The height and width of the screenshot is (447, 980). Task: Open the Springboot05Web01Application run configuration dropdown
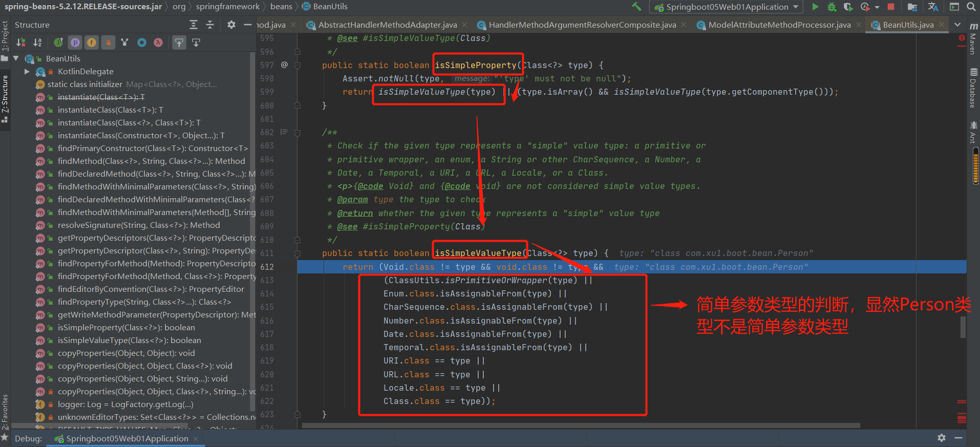click(726, 7)
